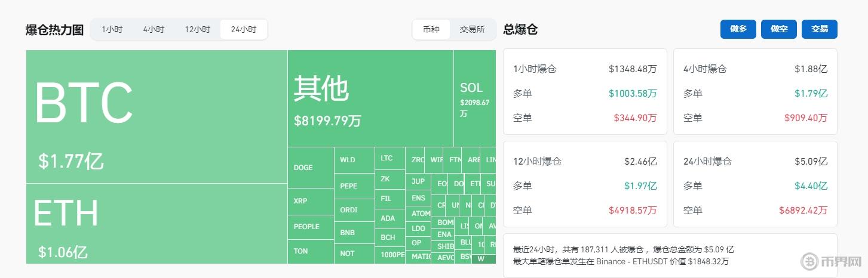Select the WLD heatmap tile
The width and height of the screenshot is (868, 278).
tap(354, 160)
